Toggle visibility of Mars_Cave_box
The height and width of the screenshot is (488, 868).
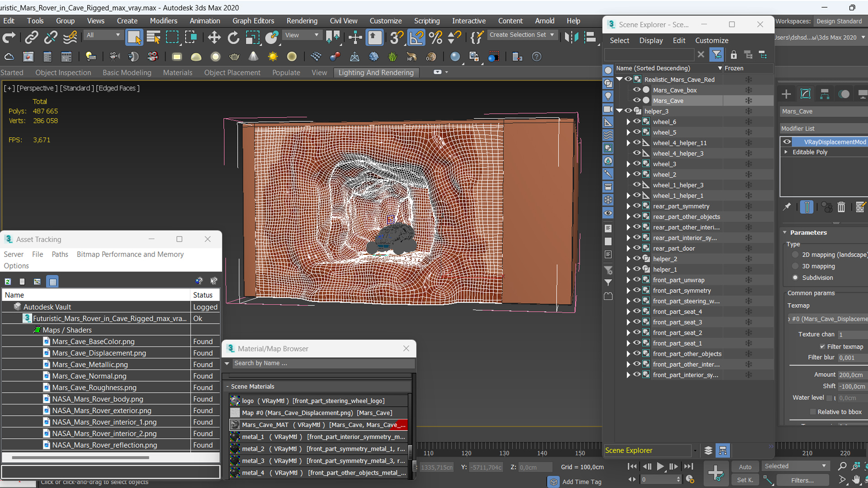pos(637,90)
